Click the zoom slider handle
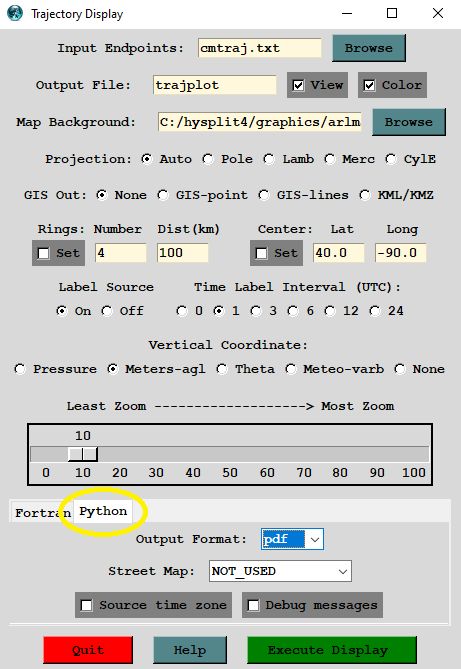 83,454
